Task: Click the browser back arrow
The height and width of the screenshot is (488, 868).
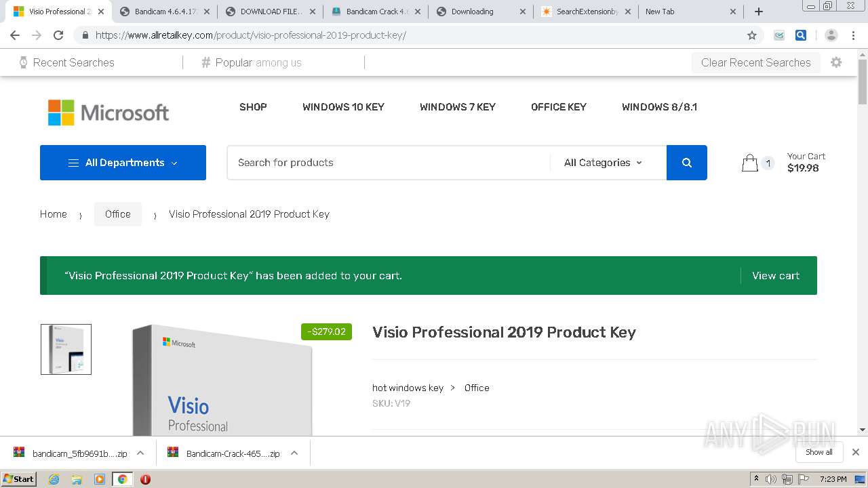Action: coord(15,35)
